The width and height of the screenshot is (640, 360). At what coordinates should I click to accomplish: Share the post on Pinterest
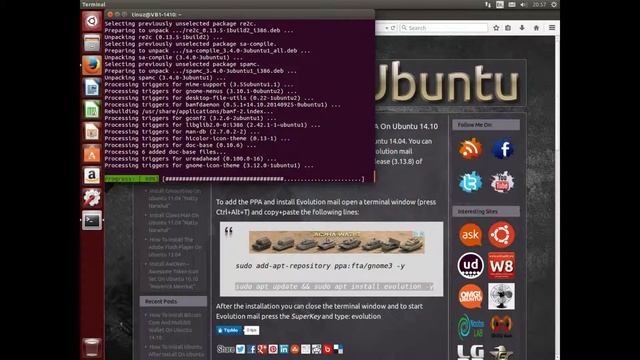coord(273,349)
